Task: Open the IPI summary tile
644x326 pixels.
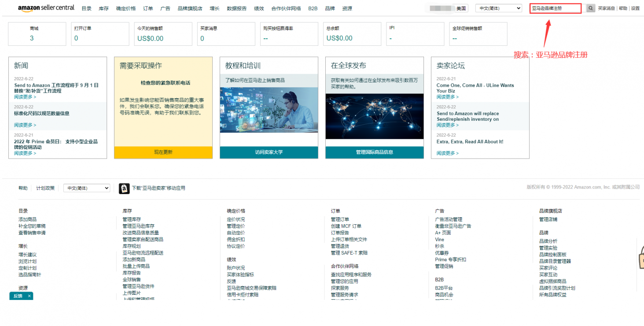Action: click(415, 34)
